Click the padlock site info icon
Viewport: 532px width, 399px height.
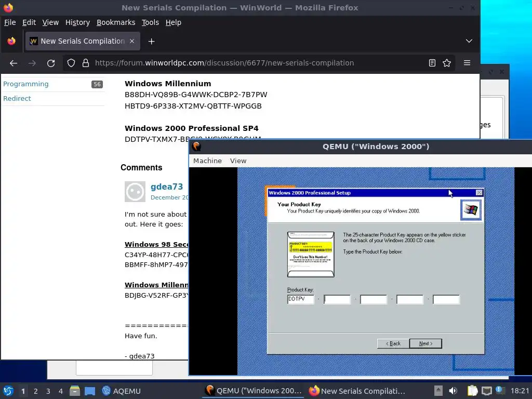click(86, 63)
